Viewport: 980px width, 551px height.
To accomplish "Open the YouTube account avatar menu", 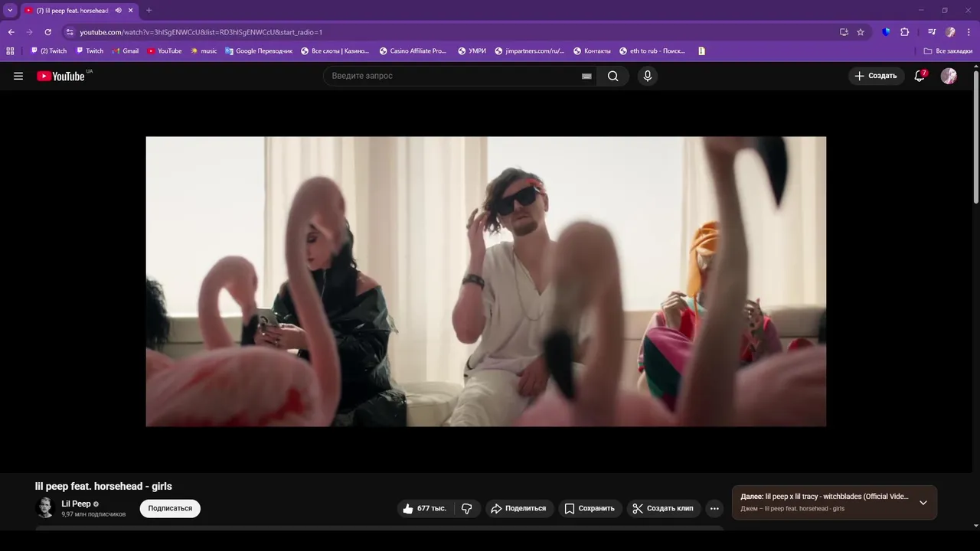I will pyautogui.click(x=949, y=76).
